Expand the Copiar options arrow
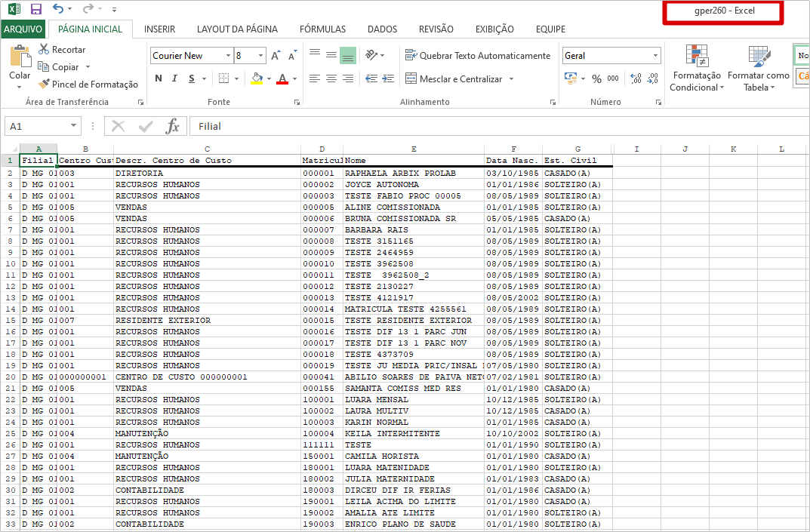 (x=88, y=67)
